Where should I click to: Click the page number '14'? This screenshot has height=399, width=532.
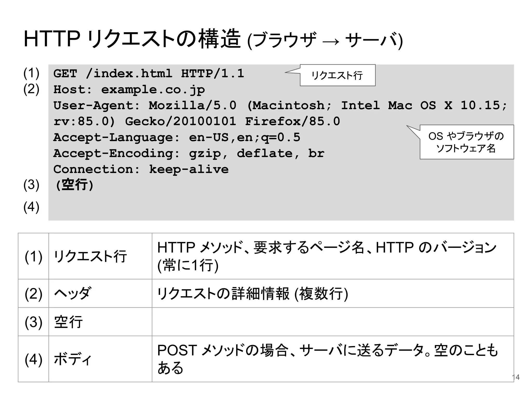pyautogui.click(x=516, y=377)
